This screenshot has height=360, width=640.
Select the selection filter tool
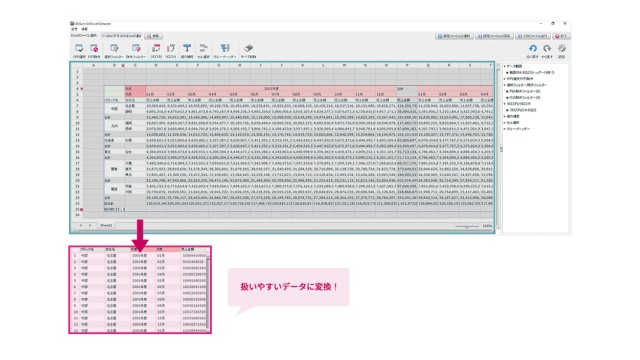coord(114,48)
